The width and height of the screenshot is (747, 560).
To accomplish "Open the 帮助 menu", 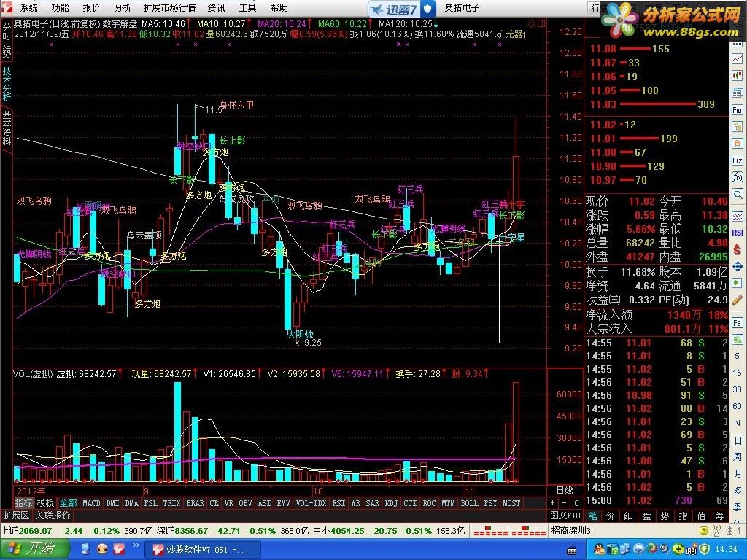I will [279, 7].
